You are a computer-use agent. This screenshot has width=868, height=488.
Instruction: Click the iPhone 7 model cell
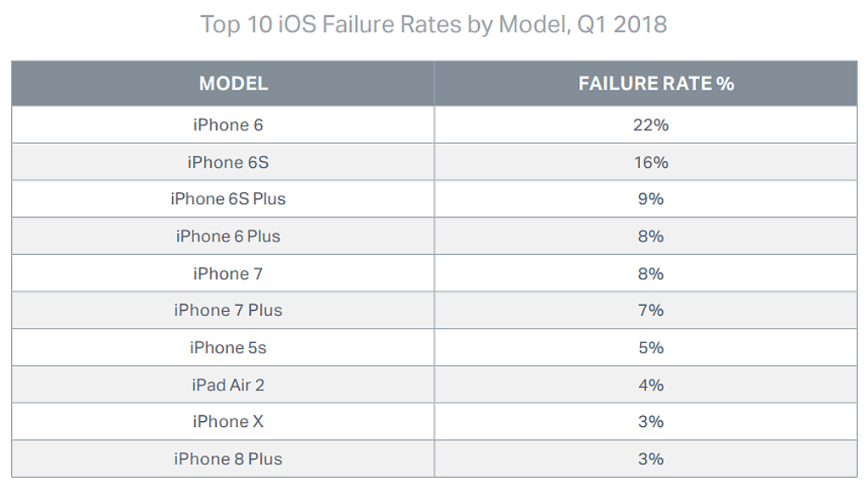pyautogui.click(x=228, y=274)
